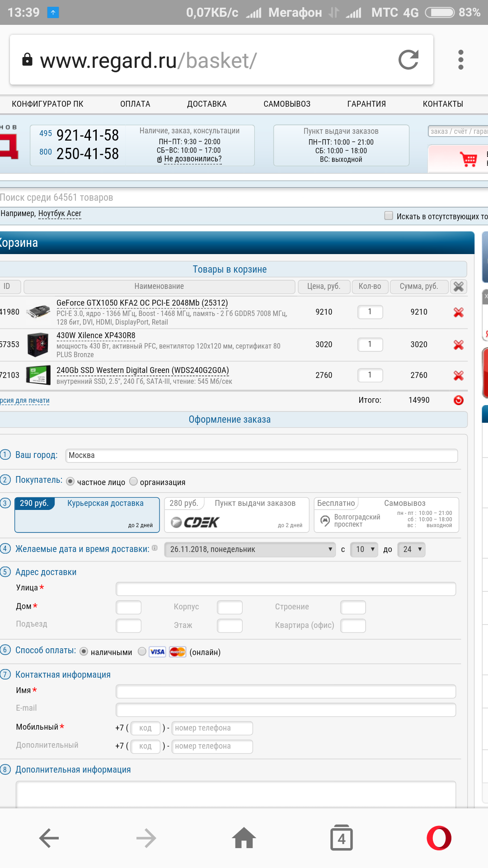Check 'Искать в отсутствующих товарах' checkbox
Viewport: 488px width, 868px height.
[x=389, y=216]
